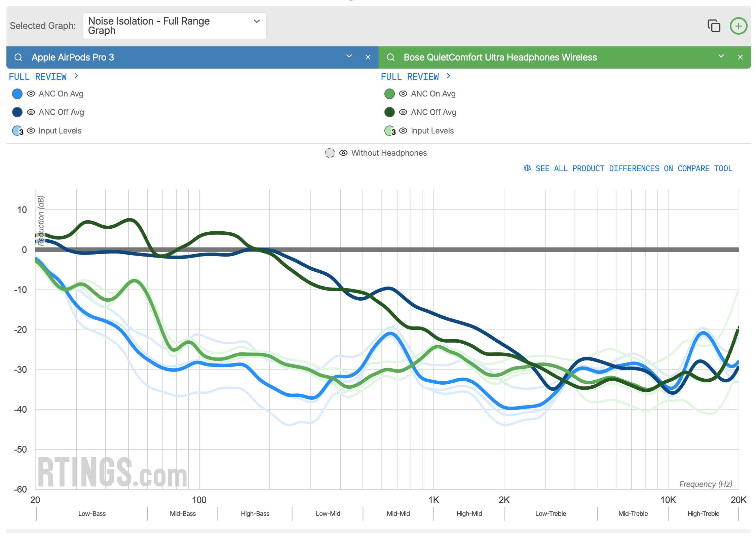Toggle the Without Headphones eye icon

pyautogui.click(x=343, y=153)
